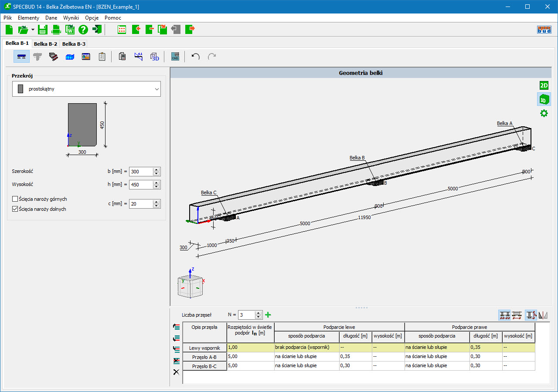Image resolution: width=558 pixels, height=392 pixels.
Task: Export the report to Word
Action: (x=70, y=30)
